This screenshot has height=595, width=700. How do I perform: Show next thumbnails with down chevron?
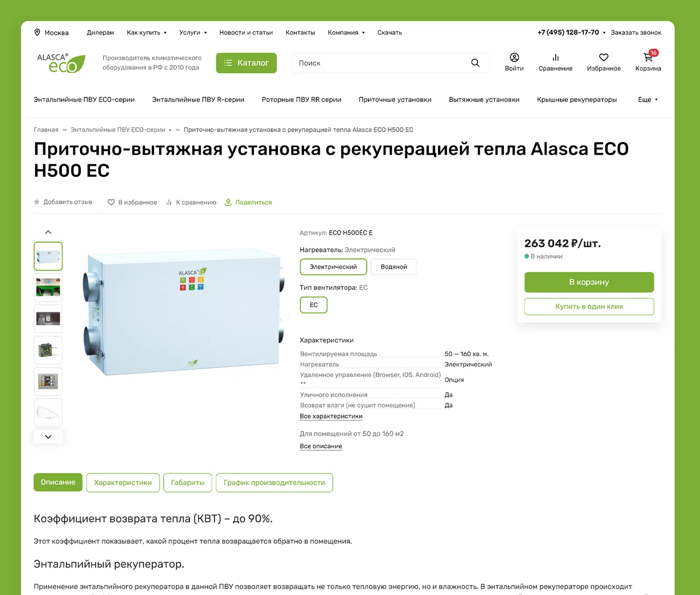tap(48, 437)
